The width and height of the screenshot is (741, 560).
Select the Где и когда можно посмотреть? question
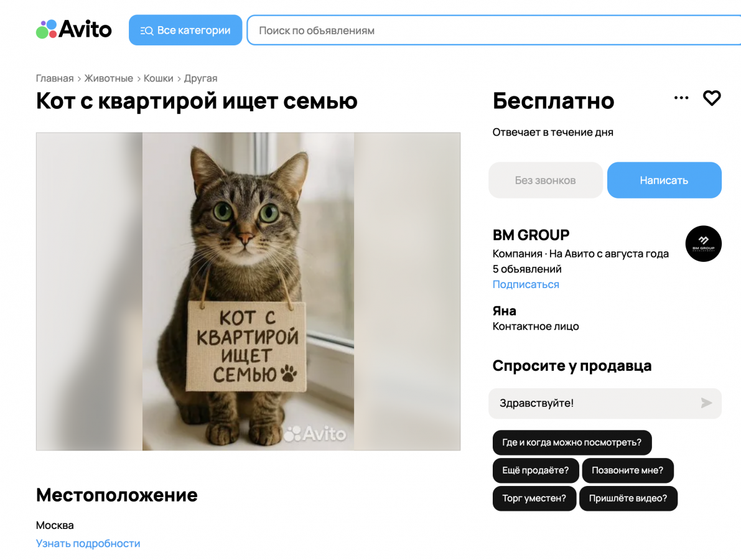coord(572,442)
